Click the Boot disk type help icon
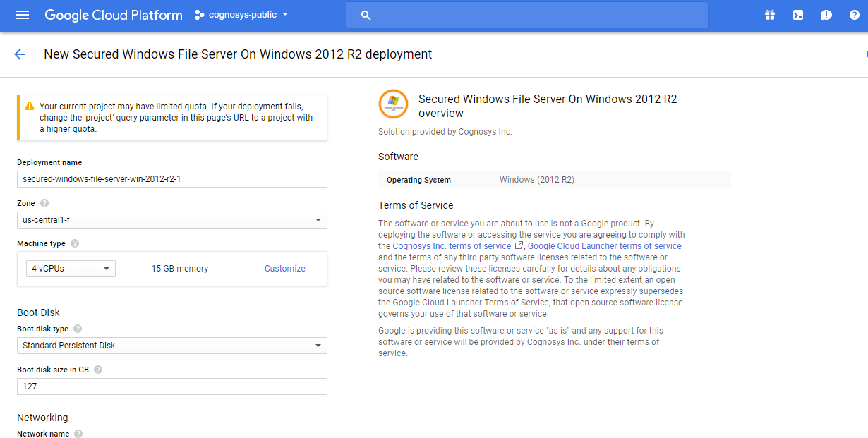The width and height of the screenshot is (868, 438). click(x=78, y=329)
